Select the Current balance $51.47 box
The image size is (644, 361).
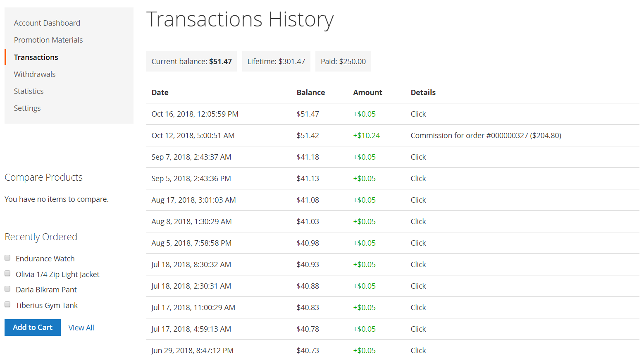pyautogui.click(x=191, y=62)
